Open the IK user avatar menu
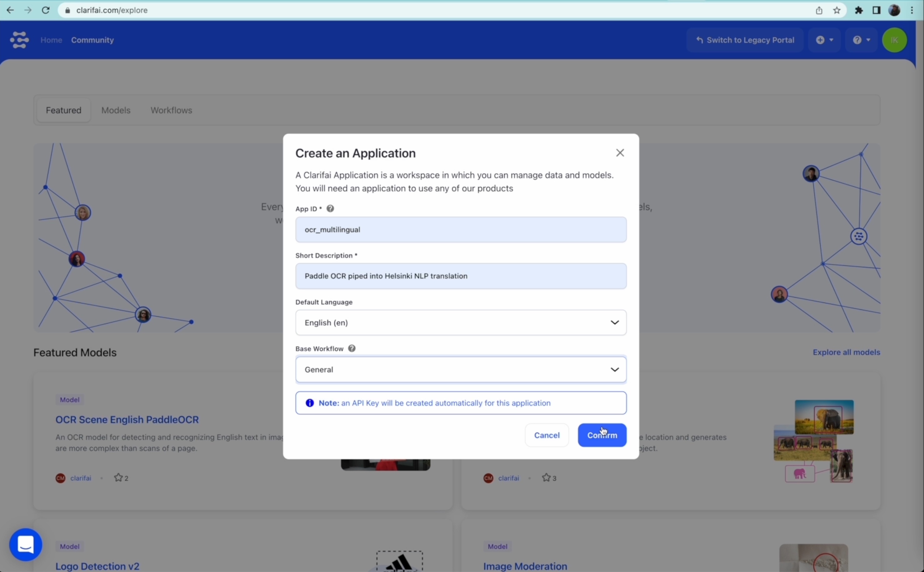 (x=894, y=40)
